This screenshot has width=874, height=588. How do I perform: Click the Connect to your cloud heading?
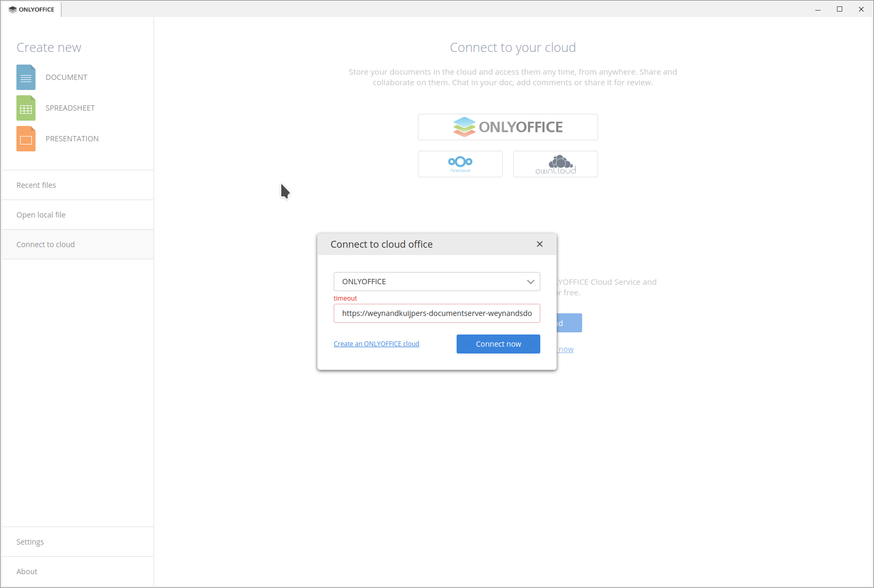[513, 48]
